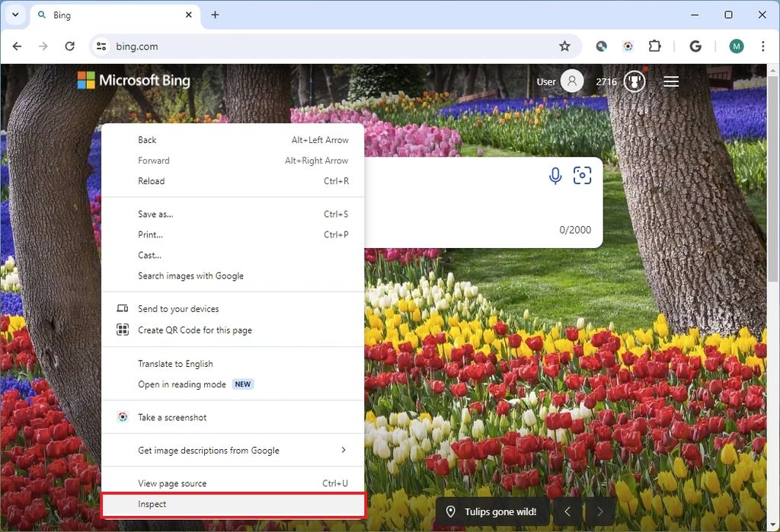Viewport: 780px width, 532px height.
Task: Open the browser profile avatar
Action: tap(736, 46)
